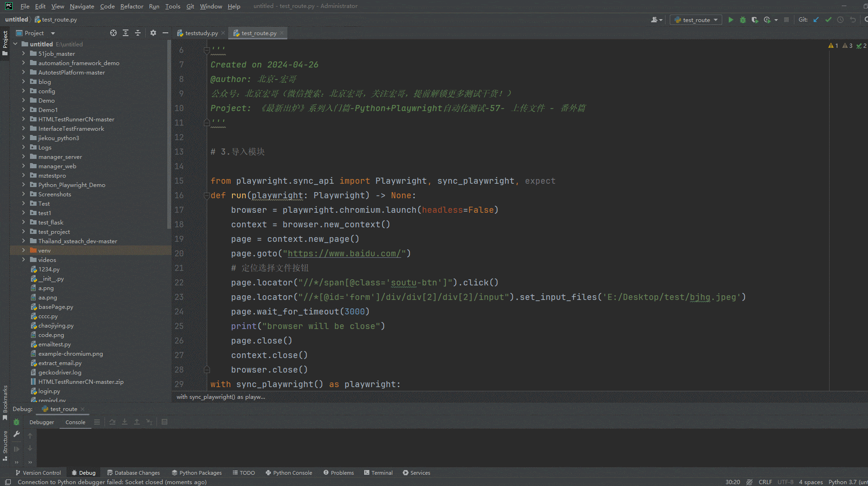This screenshot has height=486, width=868.
Task: Toggle the Debug tool window button
Action: click(x=83, y=473)
